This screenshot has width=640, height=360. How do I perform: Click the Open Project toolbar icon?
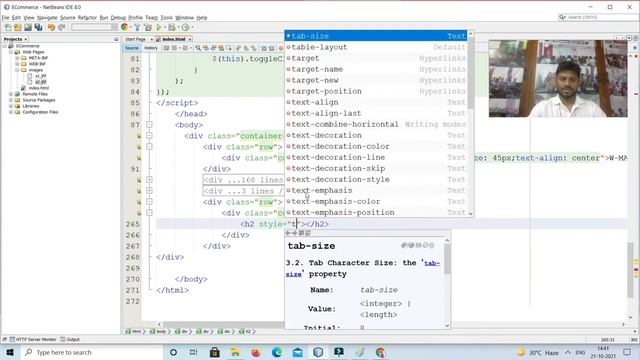[x=28, y=27]
